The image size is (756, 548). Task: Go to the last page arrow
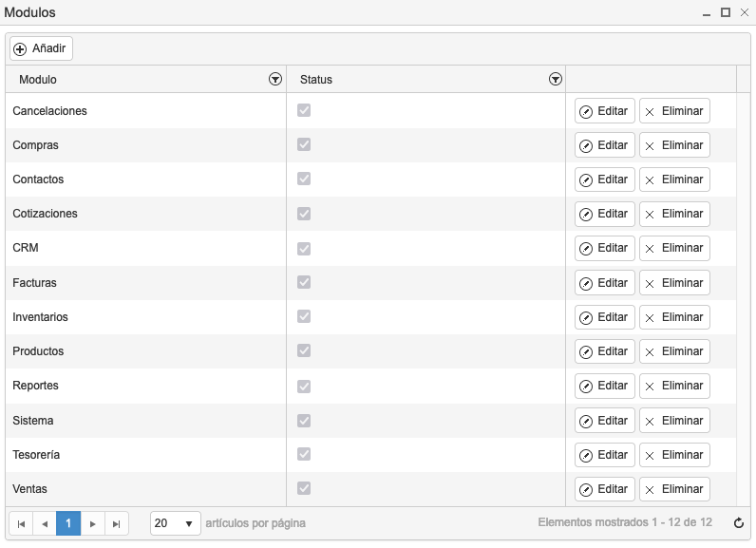point(116,524)
